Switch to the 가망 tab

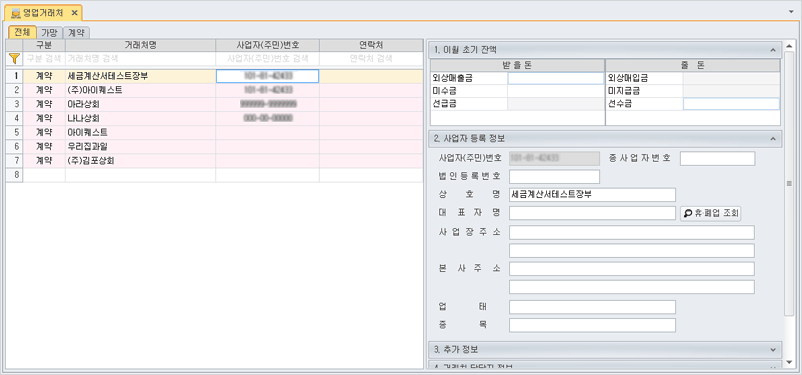coord(50,33)
